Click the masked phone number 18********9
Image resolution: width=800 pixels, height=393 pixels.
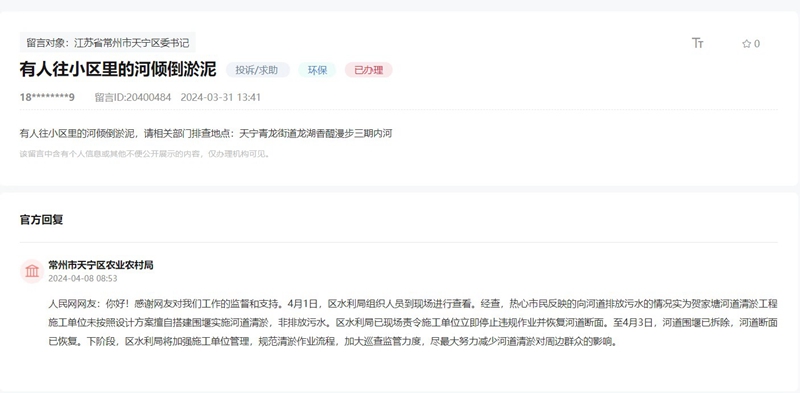pos(47,97)
